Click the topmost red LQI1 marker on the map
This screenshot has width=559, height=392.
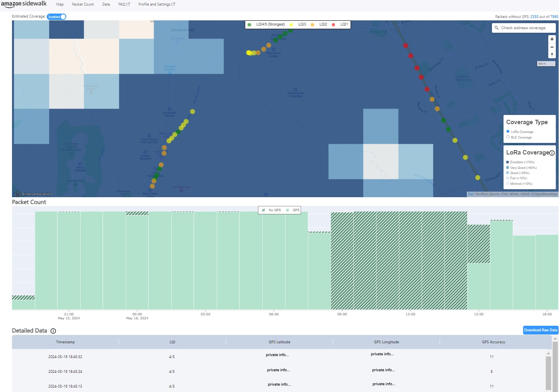tap(406, 46)
